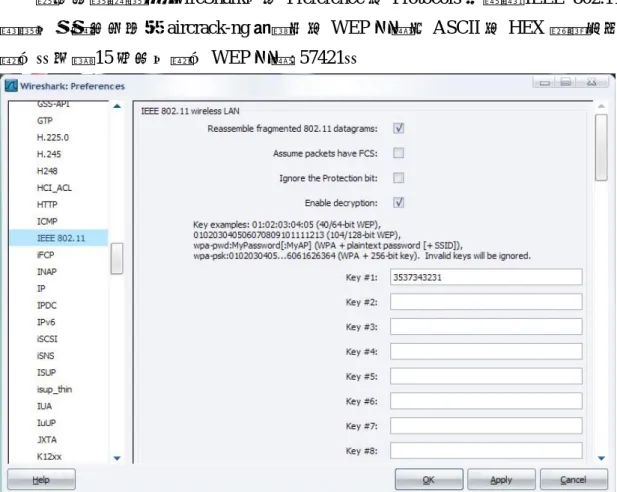Click the Key #1 input field
This screenshot has width=617, height=492.
[486, 277]
